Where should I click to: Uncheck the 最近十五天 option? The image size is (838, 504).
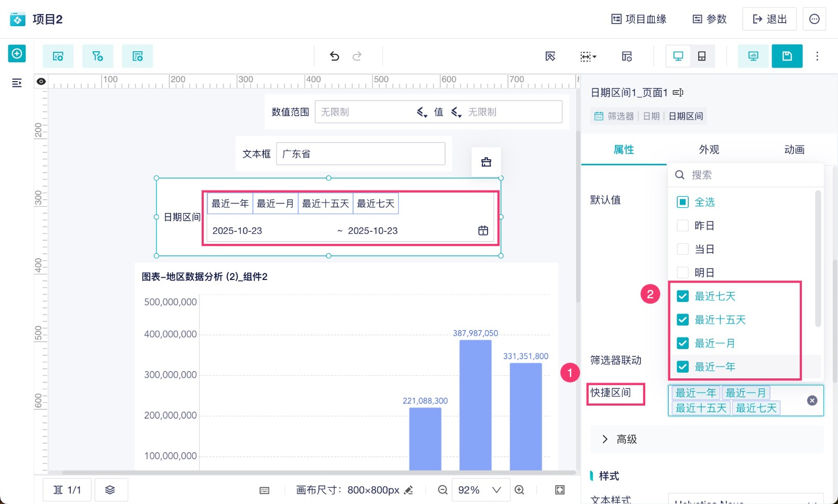[682, 320]
